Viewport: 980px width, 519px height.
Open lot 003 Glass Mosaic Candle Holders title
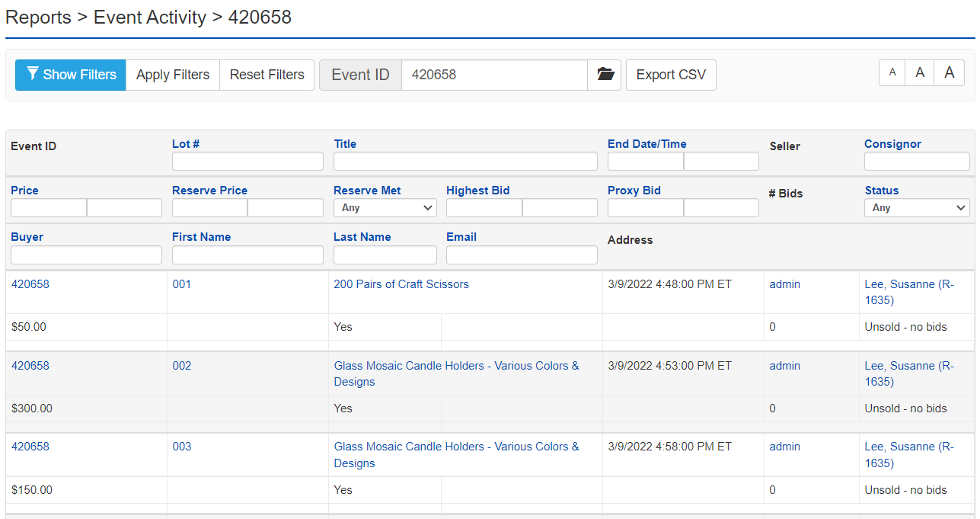tap(456, 455)
